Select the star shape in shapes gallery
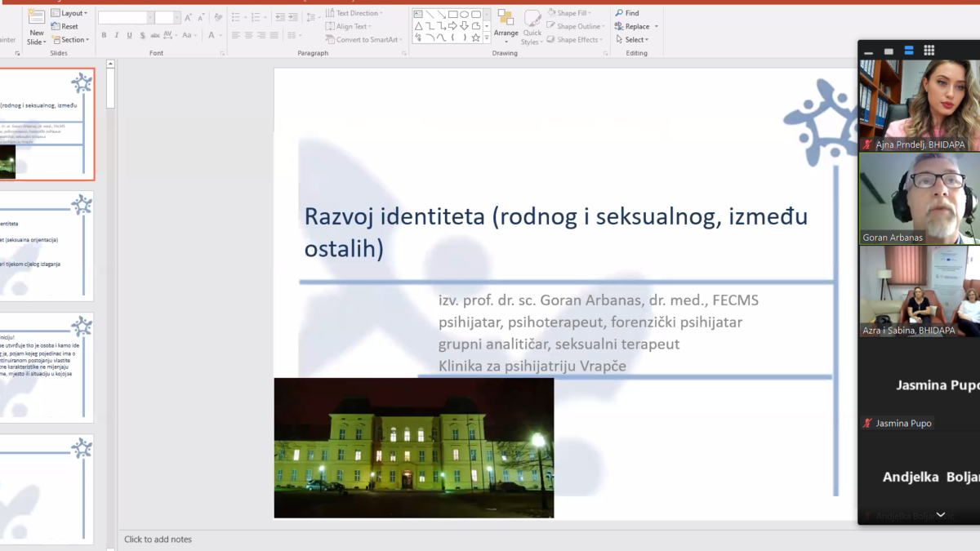 (x=475, y=38)
